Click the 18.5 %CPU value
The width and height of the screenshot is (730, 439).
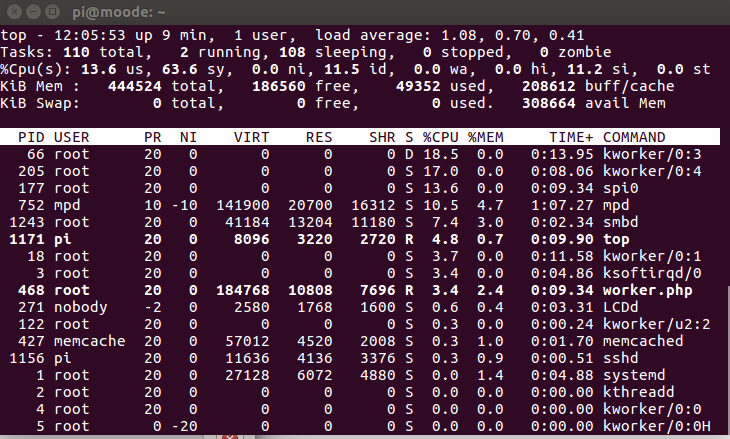coord(440,154)
